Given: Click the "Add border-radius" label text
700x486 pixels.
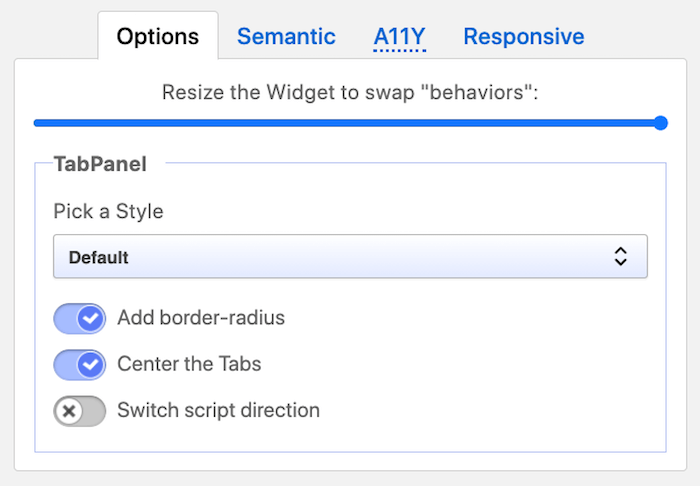Looking at the screenshot, I should coord(201,318).
